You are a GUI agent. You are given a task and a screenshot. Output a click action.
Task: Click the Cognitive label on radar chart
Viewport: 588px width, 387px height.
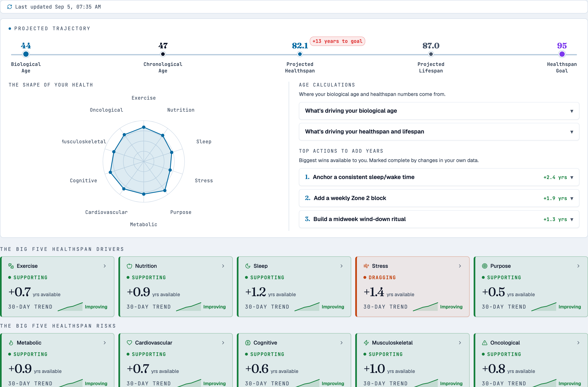[83, 180]
